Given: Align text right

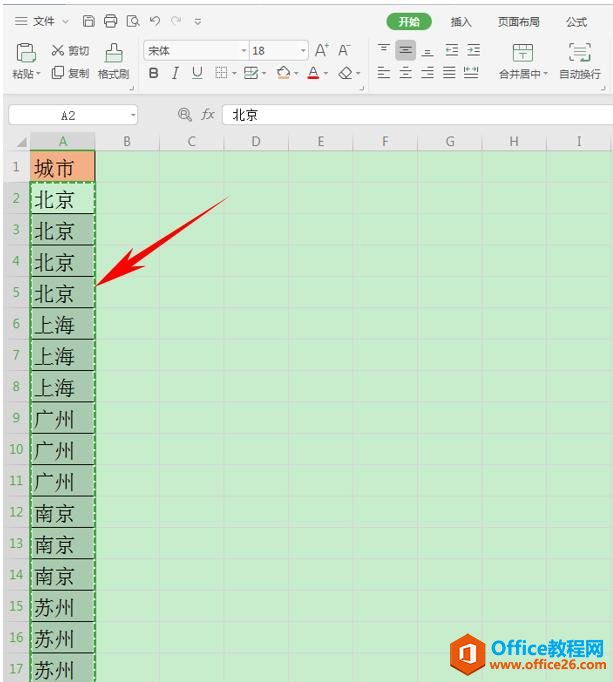Looking at the screenshot, I should [x=427, y=73].
